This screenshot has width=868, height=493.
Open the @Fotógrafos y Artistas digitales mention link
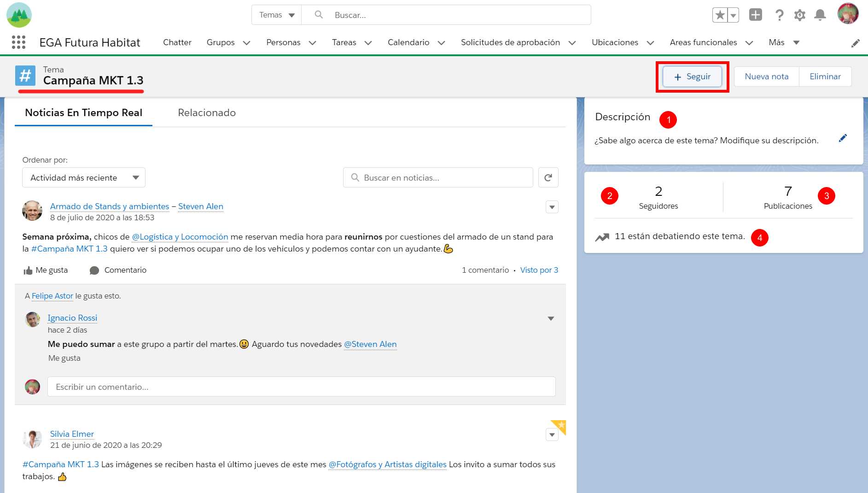tap(388, 464)
